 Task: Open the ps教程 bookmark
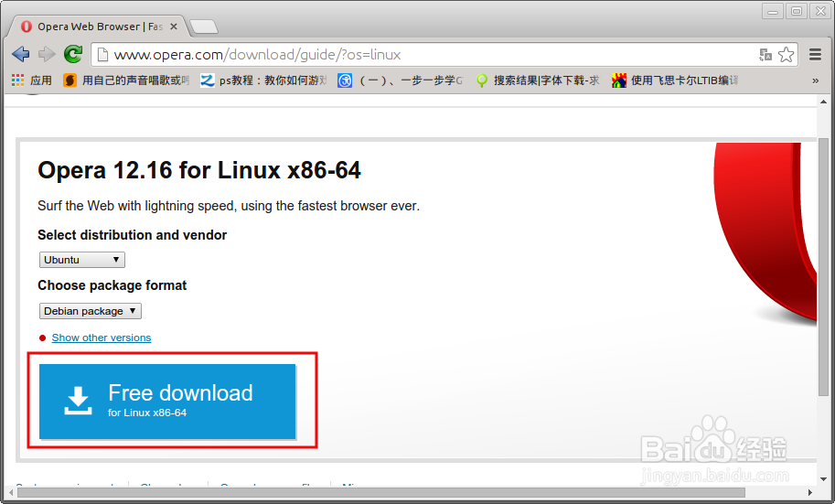[263, 80]
